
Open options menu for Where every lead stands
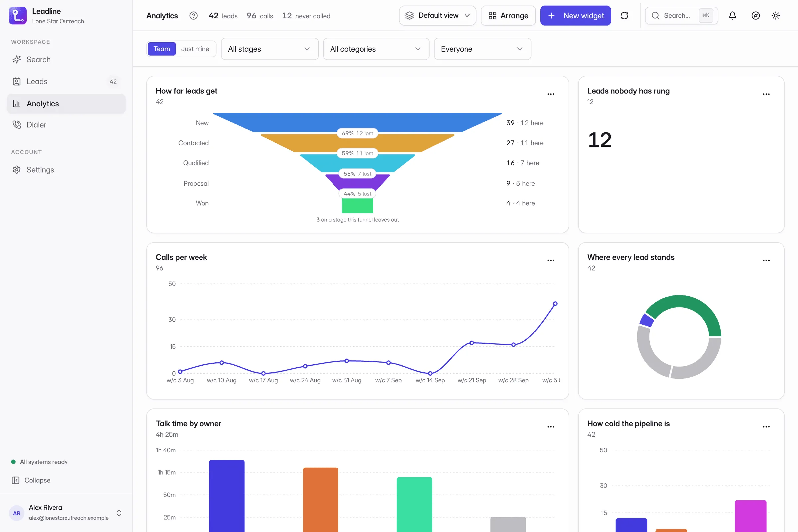pos(766,261)
